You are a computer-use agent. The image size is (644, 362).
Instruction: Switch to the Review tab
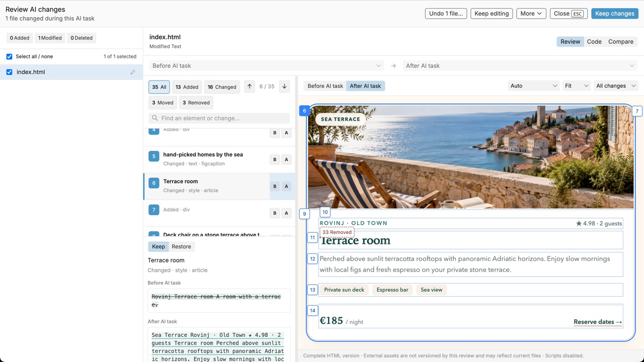(x=570, y=42)
